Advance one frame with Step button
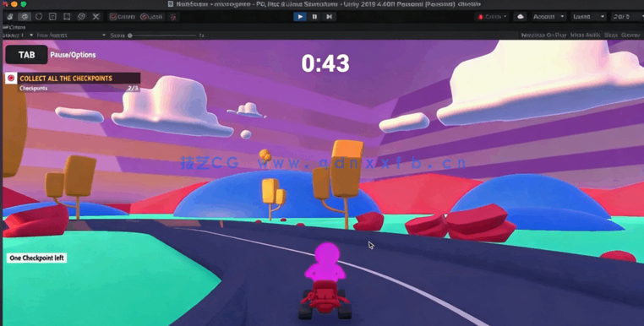This screenshot has height=326, width=644. [x=329, y=17]
